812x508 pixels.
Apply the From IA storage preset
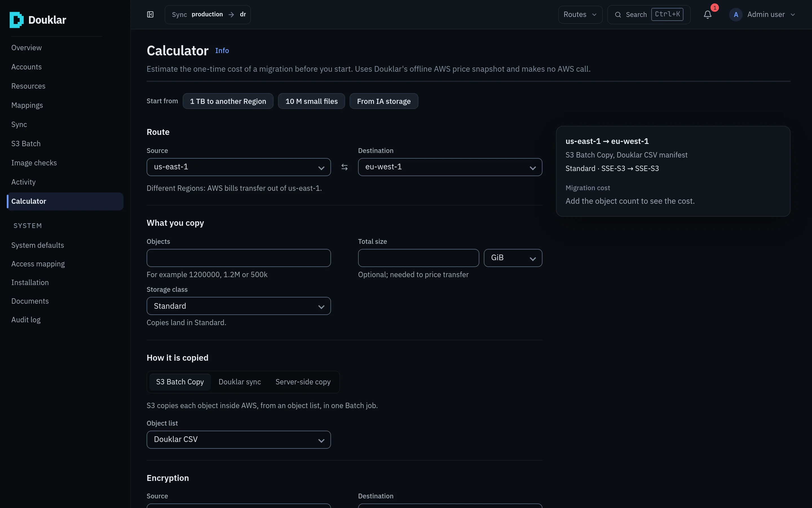[x=383, y=101]
